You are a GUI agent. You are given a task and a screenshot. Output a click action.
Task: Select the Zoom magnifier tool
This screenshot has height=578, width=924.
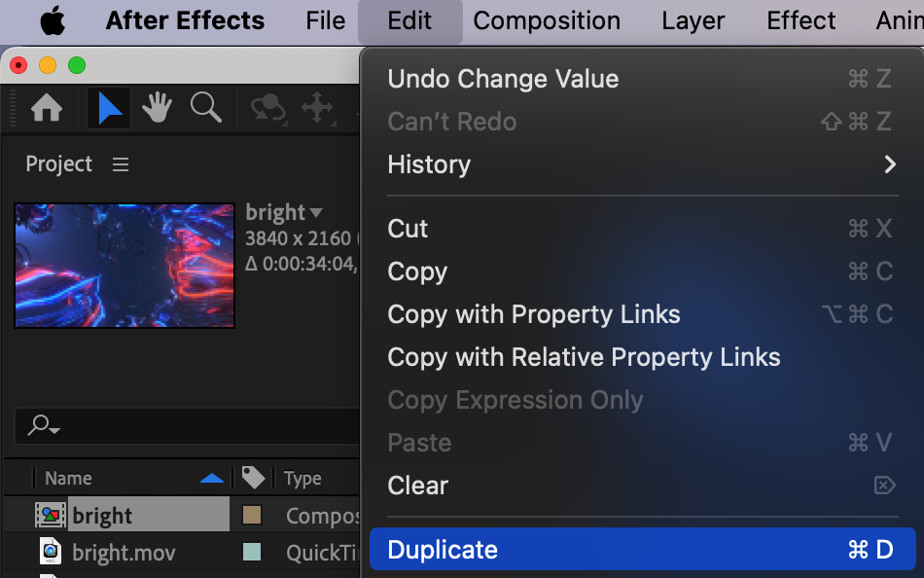click(205, 108)
